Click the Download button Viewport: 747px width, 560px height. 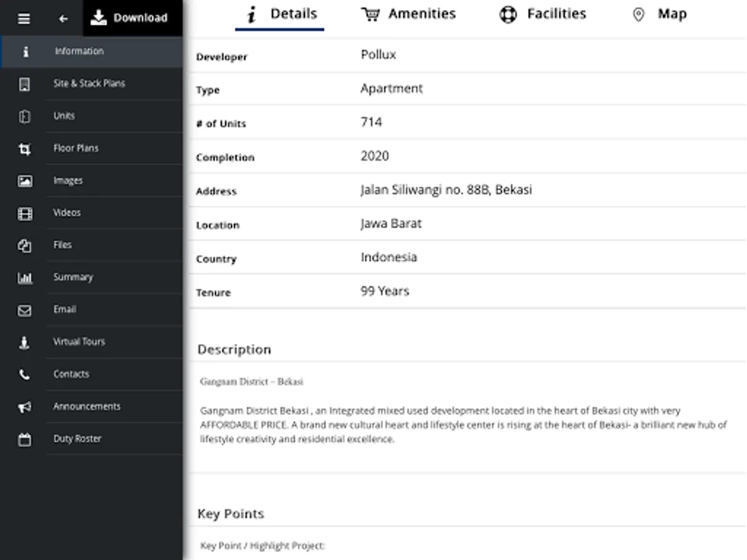[129, 18]
